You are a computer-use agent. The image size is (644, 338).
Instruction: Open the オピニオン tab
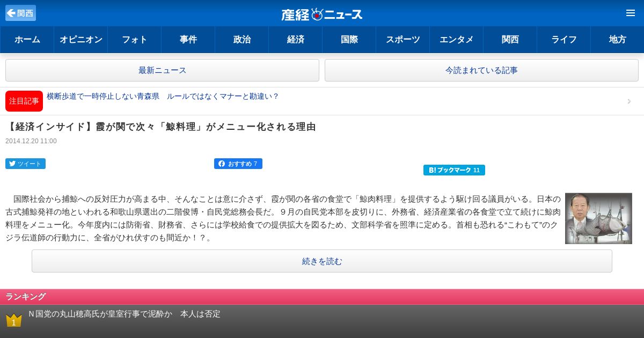coord(80,40)
